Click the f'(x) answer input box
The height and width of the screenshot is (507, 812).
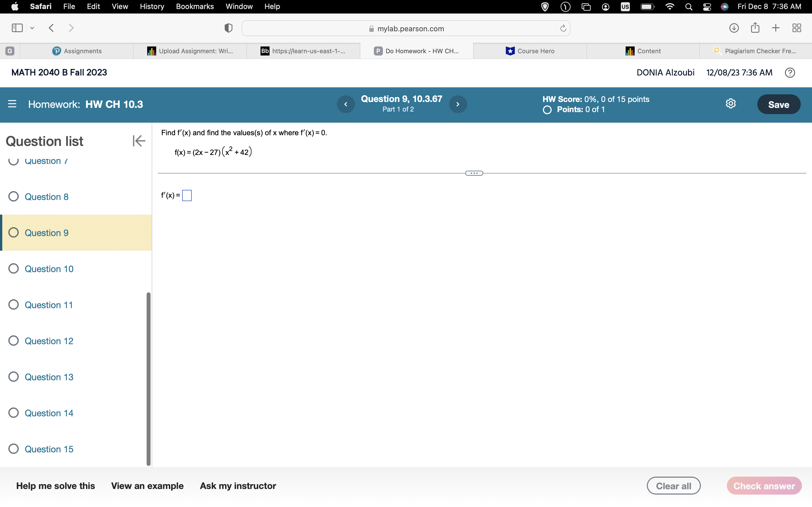click(187, 195)
